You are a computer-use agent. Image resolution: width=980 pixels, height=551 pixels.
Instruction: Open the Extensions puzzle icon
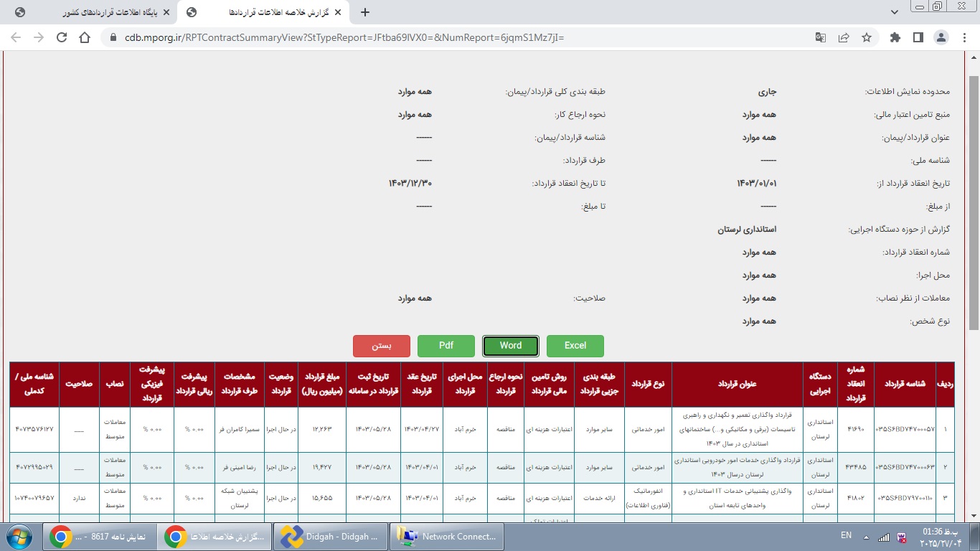895,37
